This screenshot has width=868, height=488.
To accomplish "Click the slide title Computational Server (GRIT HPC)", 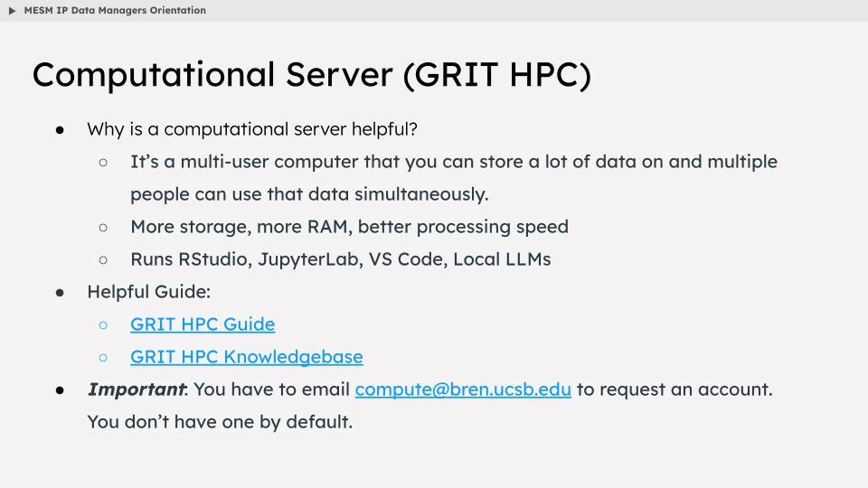I will click(x=312, y=75).
